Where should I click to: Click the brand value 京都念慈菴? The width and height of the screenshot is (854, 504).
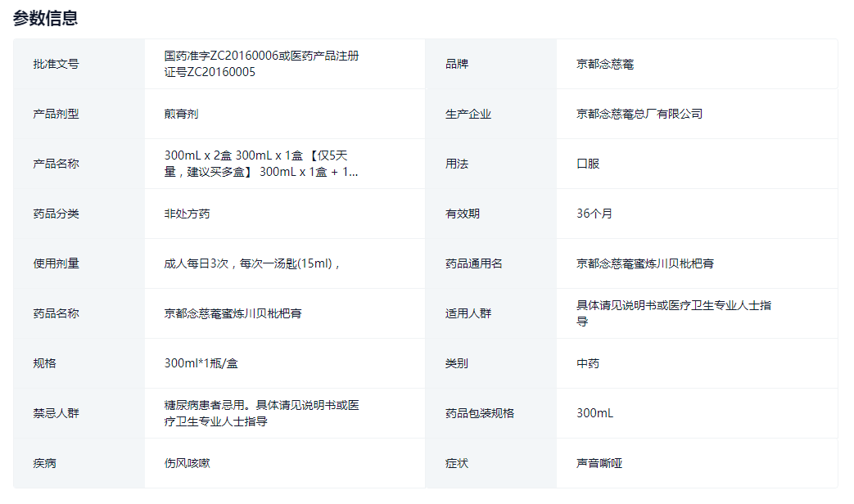[604, 64]
